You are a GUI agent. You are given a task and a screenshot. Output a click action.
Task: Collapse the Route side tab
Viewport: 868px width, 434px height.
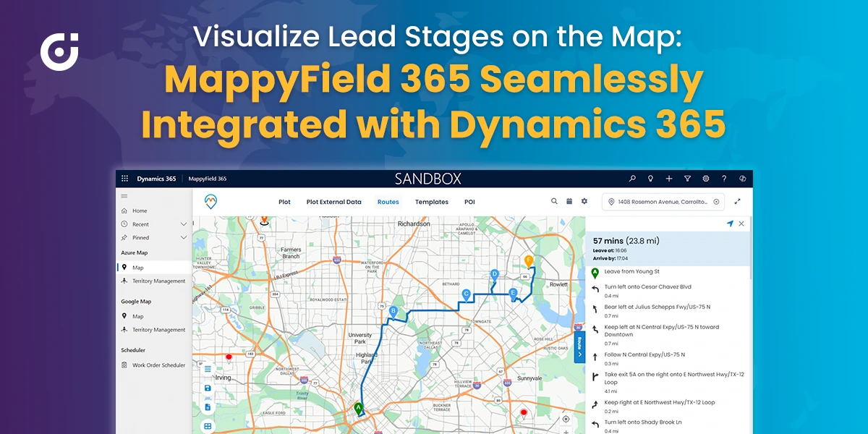(x=579, y=346)
